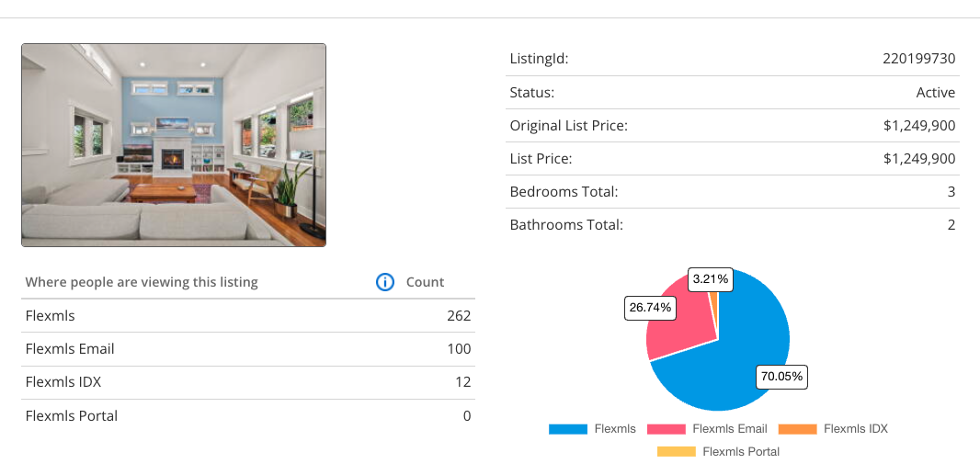Select the Flexmls row showing 262
This screenshot has width=980, height=475.
pos(248,316)
